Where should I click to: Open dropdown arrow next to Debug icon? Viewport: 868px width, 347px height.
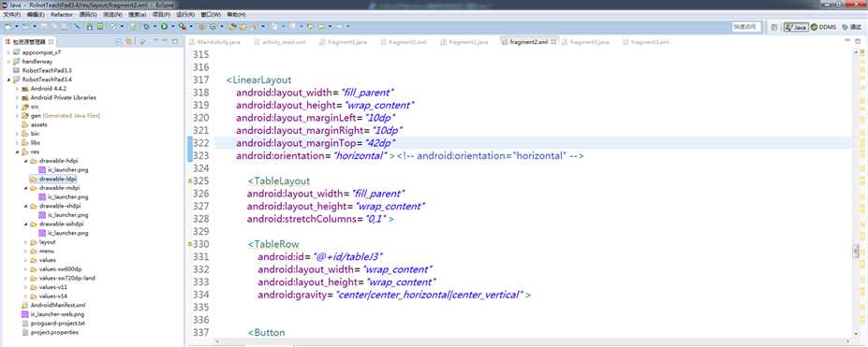[x=155, y=26]
